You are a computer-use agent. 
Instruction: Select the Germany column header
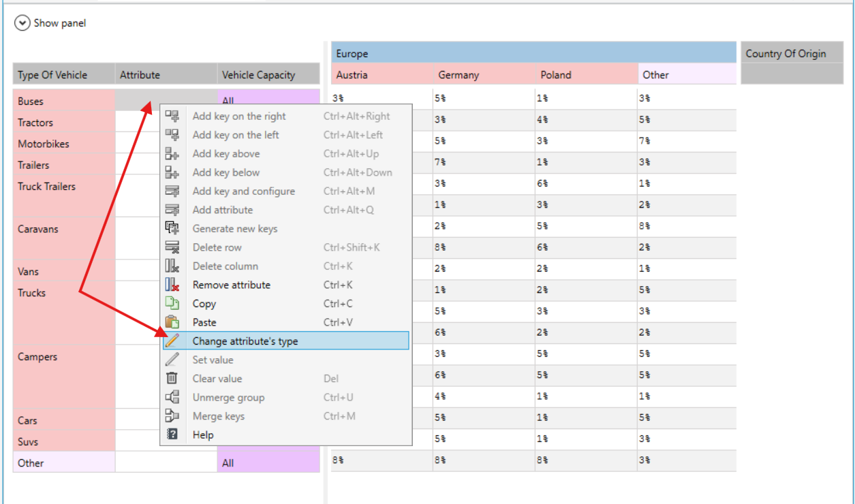[x=484, y=75]
